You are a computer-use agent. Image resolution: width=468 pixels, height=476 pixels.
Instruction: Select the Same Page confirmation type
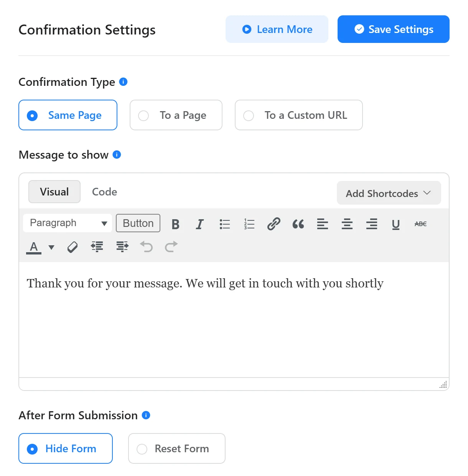[68, 115]
